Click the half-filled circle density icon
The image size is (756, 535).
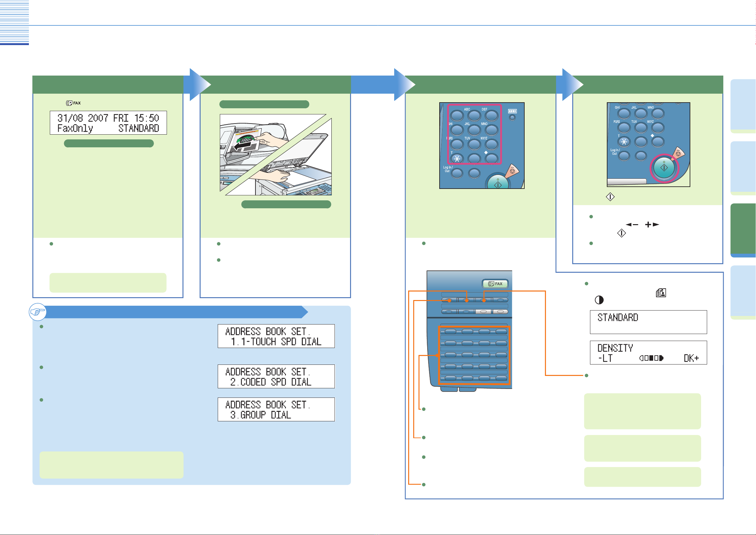tap(599, 300)
